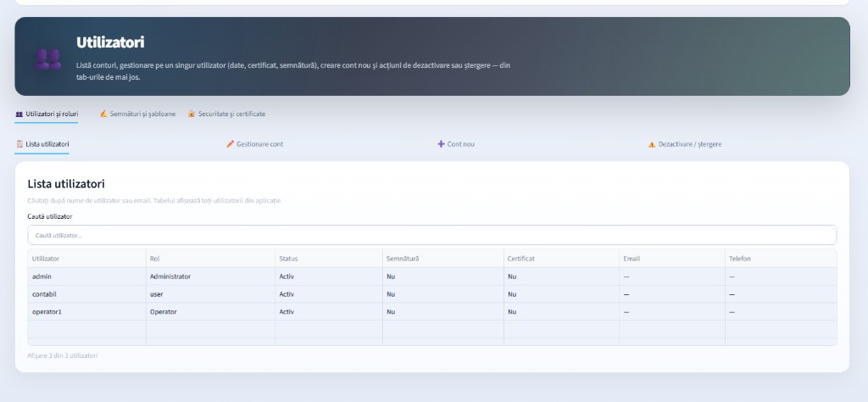Click the lock icon beside Securitate și certificate
Image resolution: width=868 pixels, height=402 pixels.
tap(192, 114)
